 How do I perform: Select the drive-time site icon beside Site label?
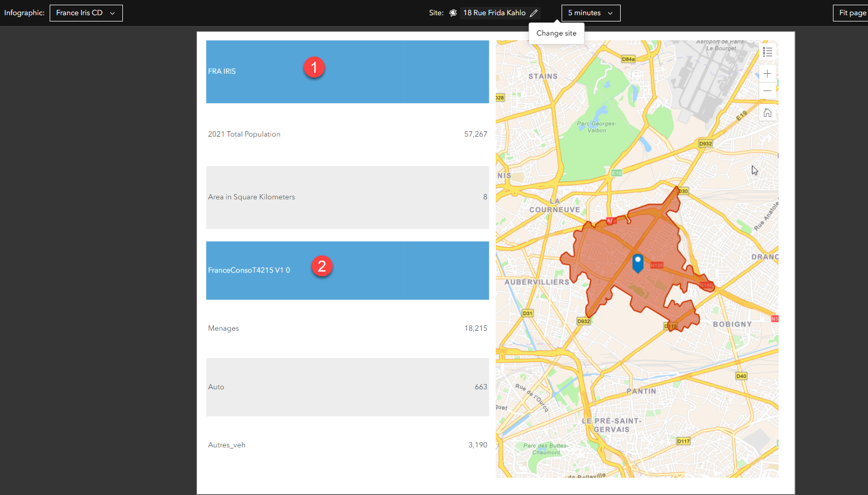[453, 13]
